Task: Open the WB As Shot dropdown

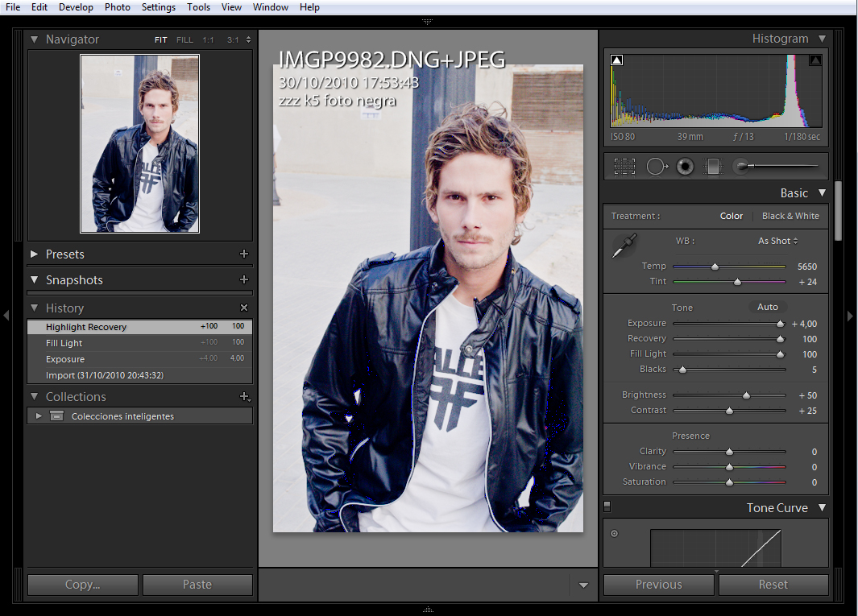Action: [x=777, y=241]
